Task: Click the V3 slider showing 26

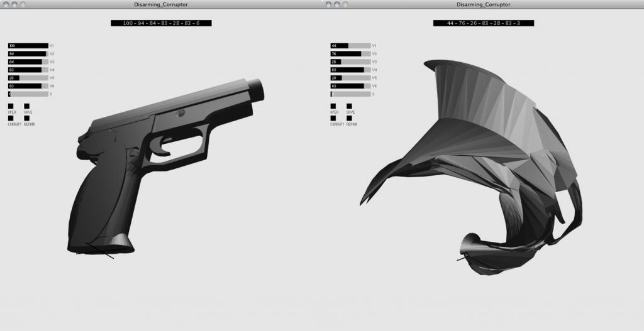Action: 350,62
